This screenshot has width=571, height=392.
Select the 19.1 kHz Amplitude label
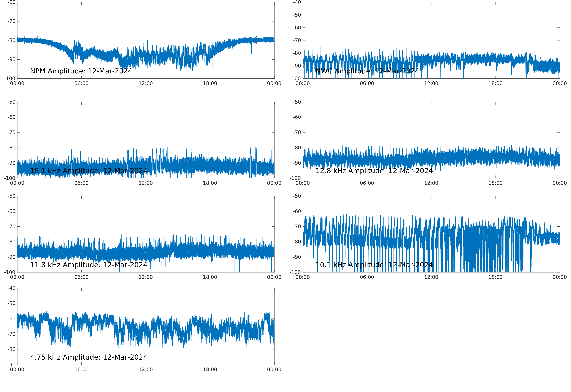(x=89, y=171)
